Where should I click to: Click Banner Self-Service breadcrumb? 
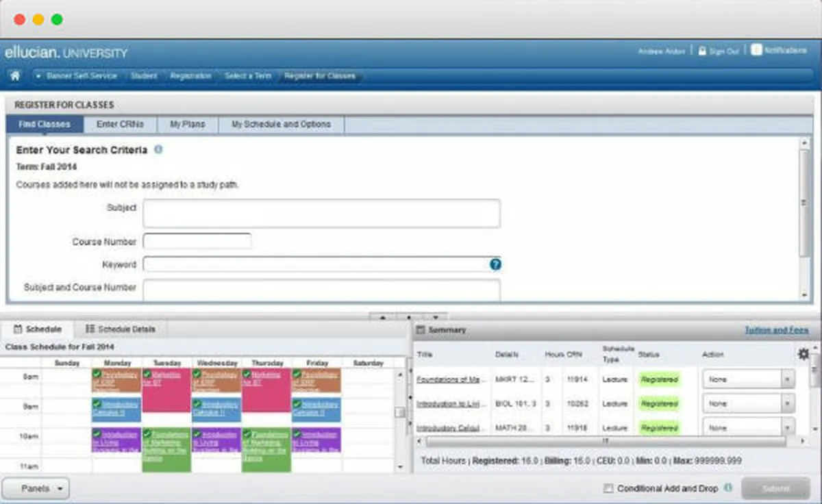(81, 76)
